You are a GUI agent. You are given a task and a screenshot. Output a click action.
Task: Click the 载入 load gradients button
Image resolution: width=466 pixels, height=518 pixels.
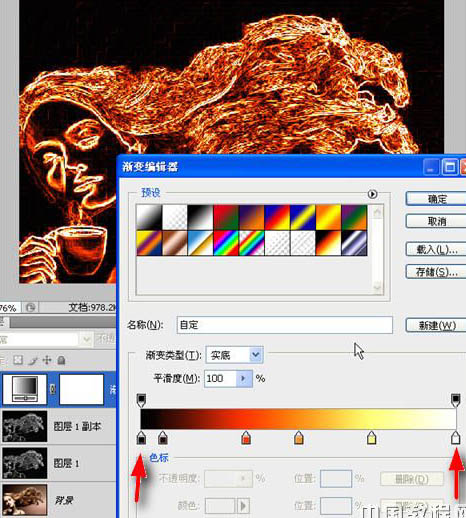[x=437, y=249]
